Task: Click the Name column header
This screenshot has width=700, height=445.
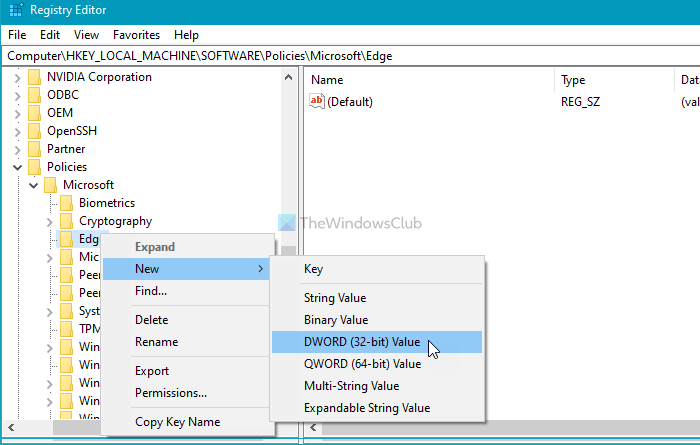Action: (429, 80)
